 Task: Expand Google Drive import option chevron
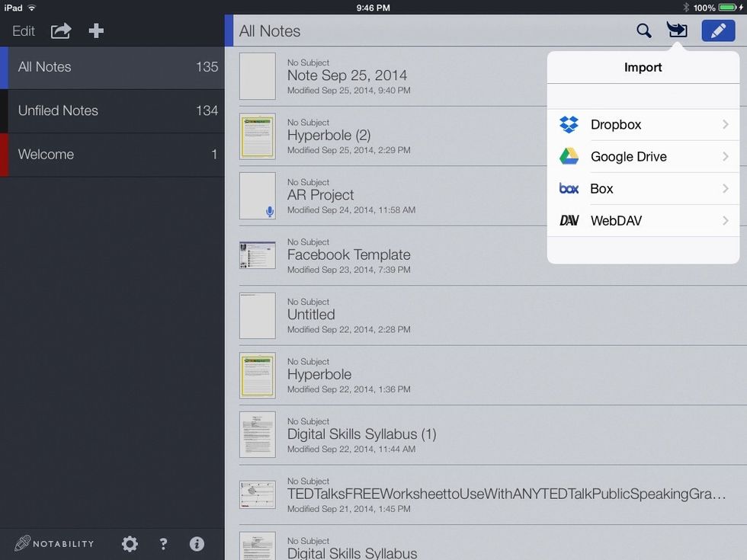click(725, 156)
